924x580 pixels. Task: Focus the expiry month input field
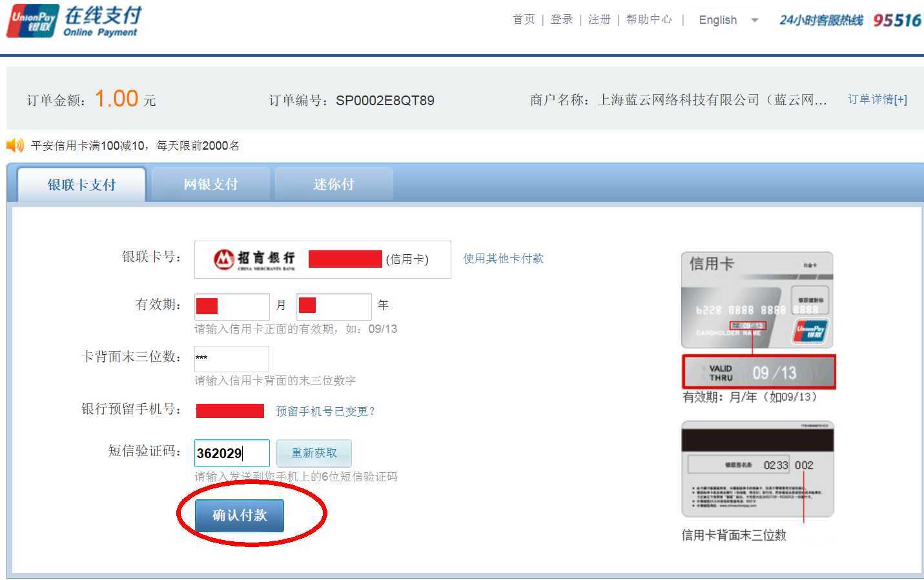(232, 306)
